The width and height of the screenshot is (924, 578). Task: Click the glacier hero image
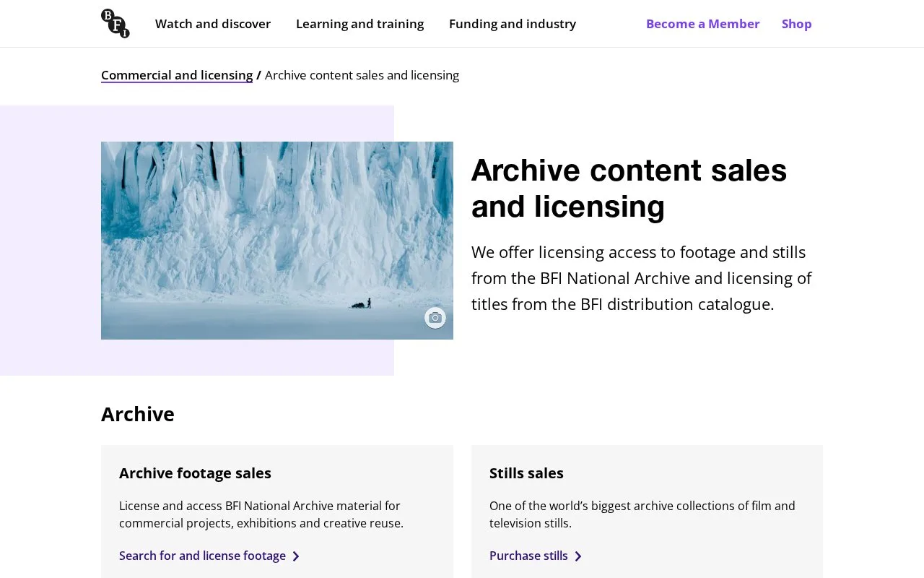point(277,241)
